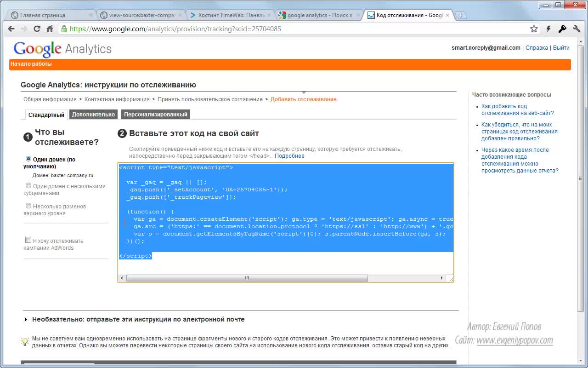
Task: Click the 'Выйти' sign out link
Action: [x=561, y=48]
